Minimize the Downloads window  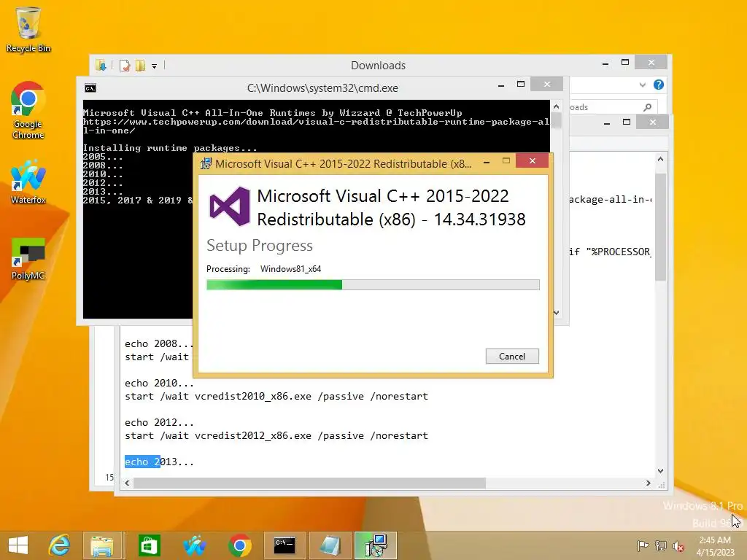click(x=605, y=63)
